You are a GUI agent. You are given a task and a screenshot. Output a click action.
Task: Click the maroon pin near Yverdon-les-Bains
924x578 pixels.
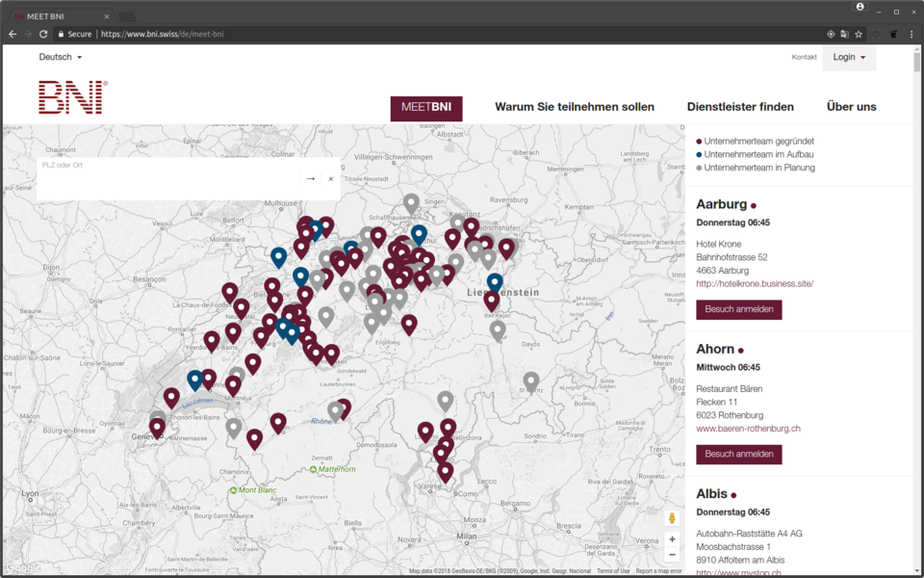point(212,341)
